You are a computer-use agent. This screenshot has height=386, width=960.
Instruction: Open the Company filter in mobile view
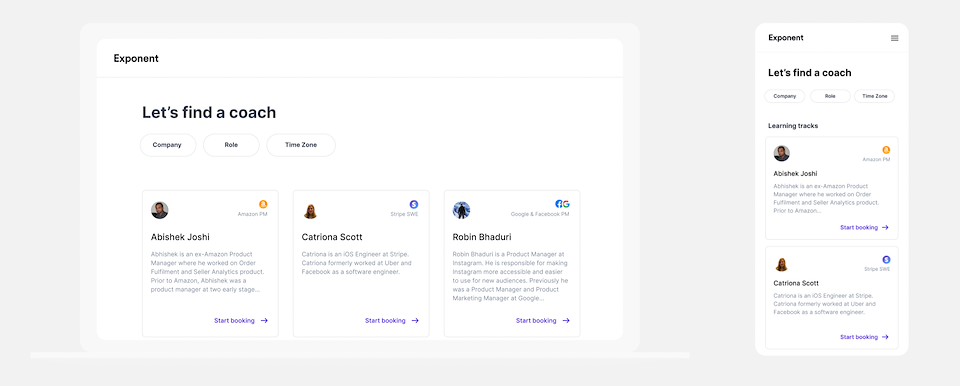click(785, 96)
